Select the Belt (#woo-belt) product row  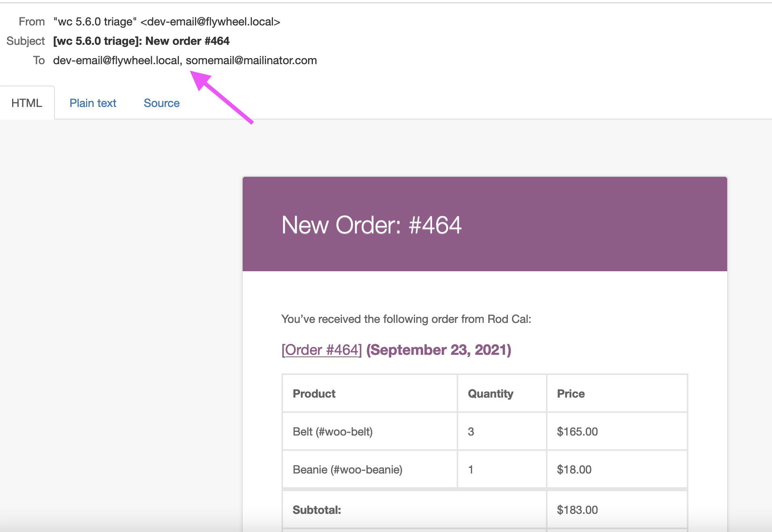tap(333, 431)
